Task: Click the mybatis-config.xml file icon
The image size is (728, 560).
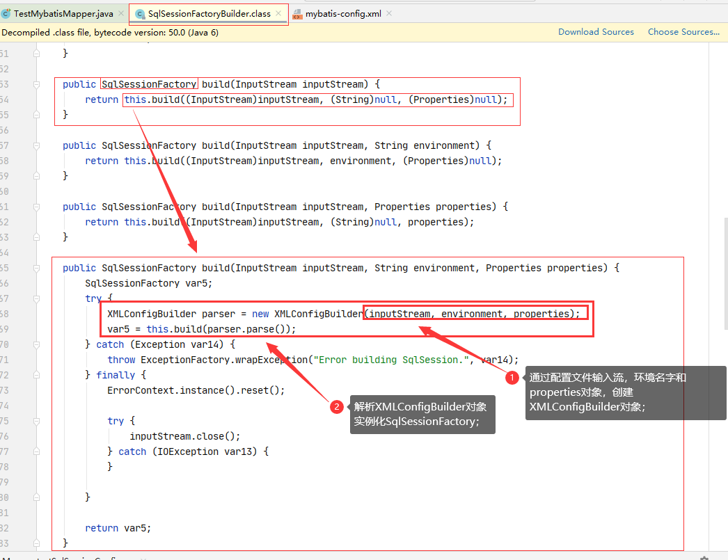Action: point(297,14)
